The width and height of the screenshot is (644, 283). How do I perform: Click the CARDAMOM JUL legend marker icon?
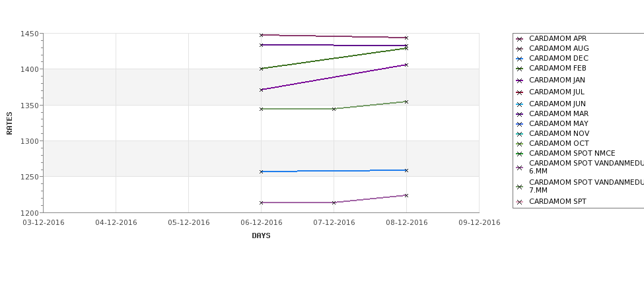click(520, 92)
